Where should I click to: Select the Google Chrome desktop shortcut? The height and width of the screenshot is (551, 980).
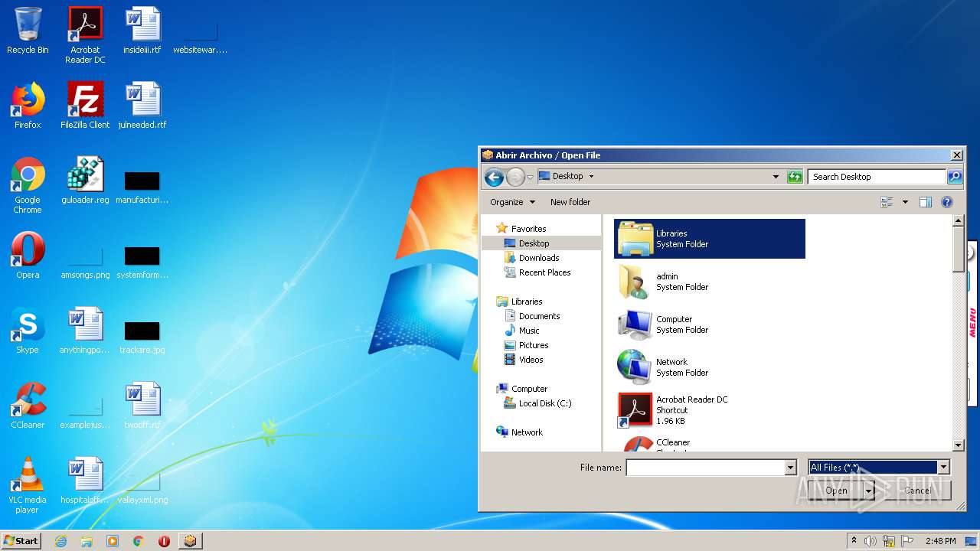click(x=28, y=186)
